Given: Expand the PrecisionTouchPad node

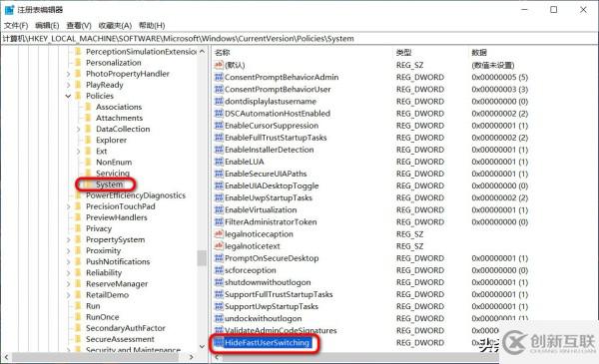Looking at the screenshot, I should point(68,206).
